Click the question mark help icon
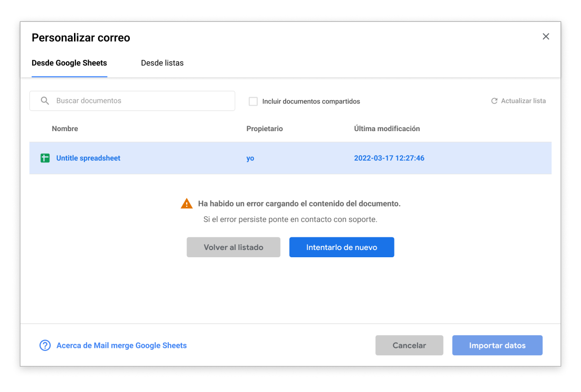 pos(44,345)
